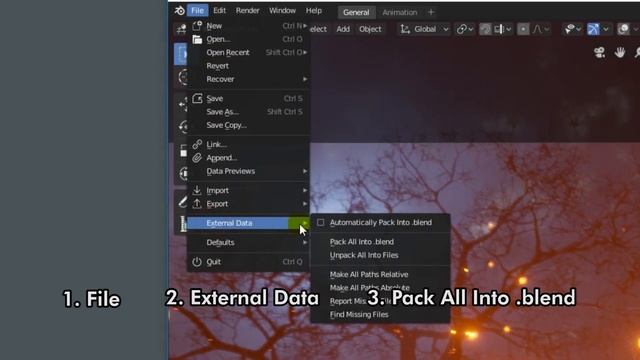Click the Link chain icon

point(197,144)
